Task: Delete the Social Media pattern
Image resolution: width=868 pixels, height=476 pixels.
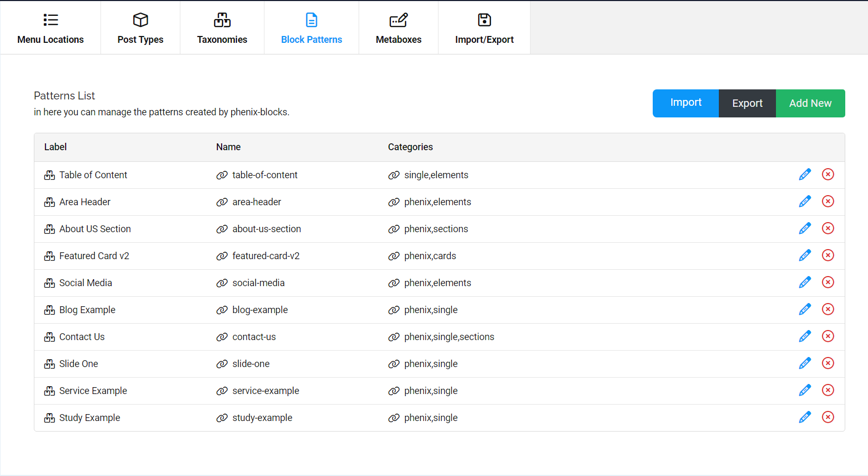Action: [828, 282]
